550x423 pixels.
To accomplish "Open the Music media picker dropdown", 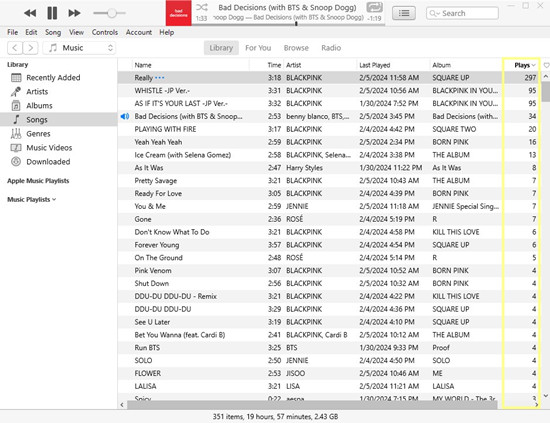I will (x=79, y=48).
